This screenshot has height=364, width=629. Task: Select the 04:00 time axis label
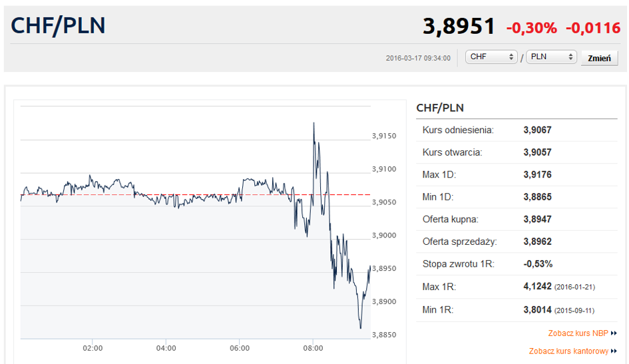[x=166, y=348]
